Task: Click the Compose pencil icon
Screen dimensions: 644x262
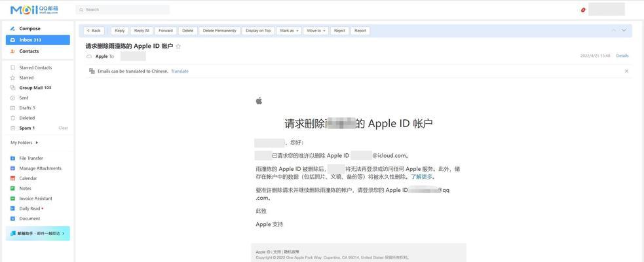Action: coord(12,29)
